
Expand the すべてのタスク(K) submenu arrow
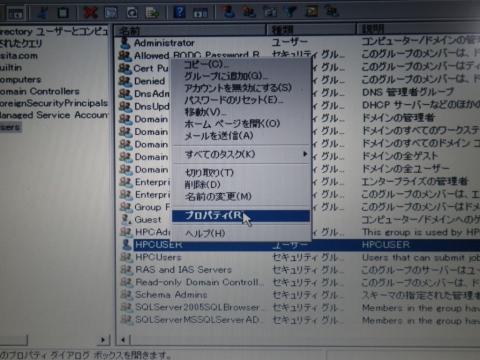point(305,154)
